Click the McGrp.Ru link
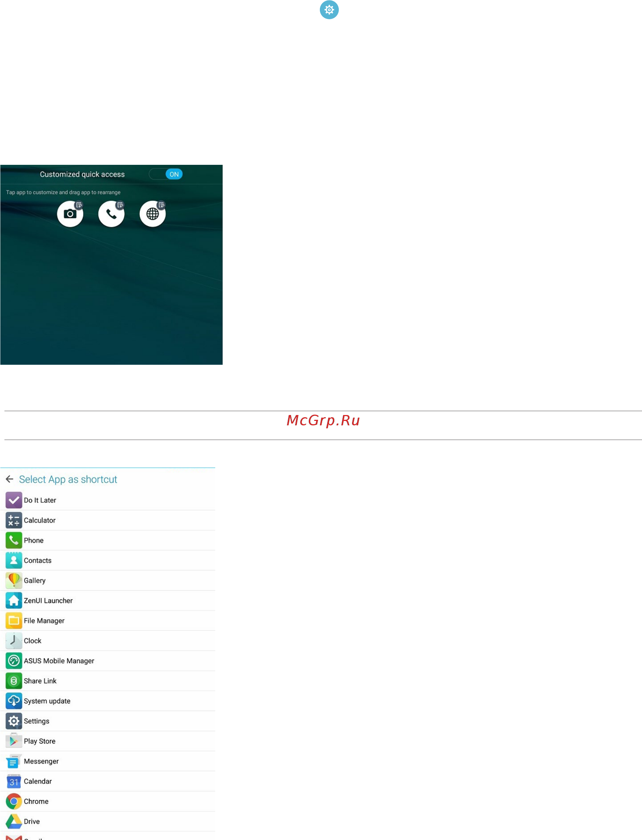The image size is (642, 840). point(323,421)
